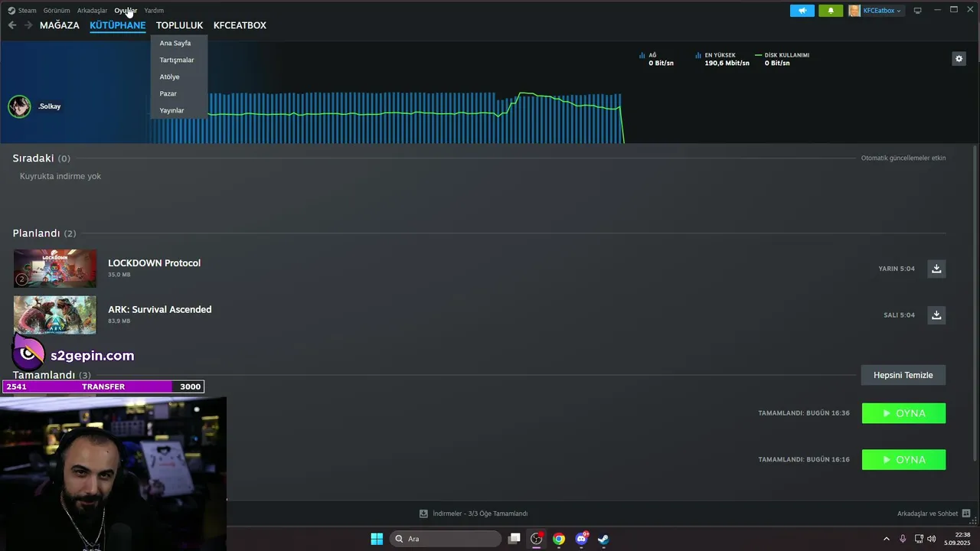Open the KFCEATBOX profile tab
980x551 pixels.
(240, 25)
